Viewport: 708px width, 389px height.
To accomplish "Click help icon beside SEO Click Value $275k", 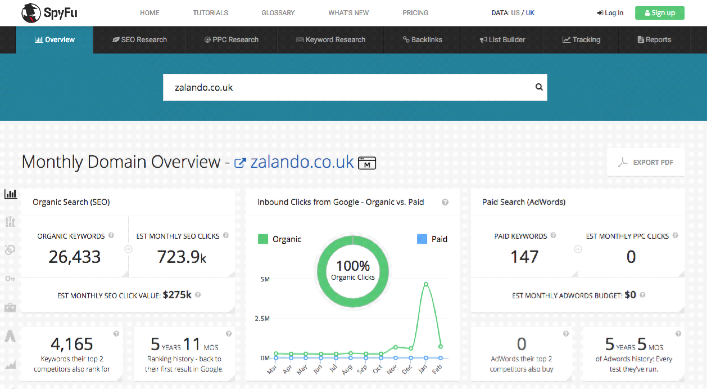I will 198,295.
